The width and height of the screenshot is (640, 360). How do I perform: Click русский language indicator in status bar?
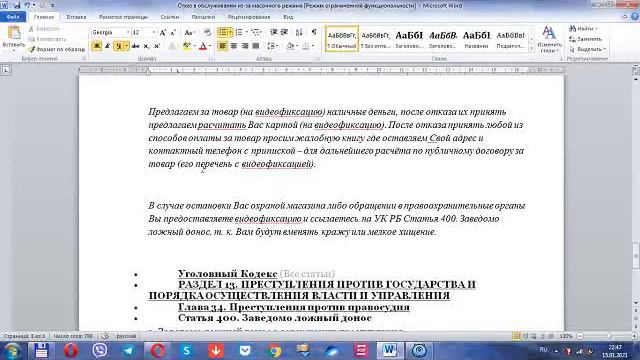126,336
